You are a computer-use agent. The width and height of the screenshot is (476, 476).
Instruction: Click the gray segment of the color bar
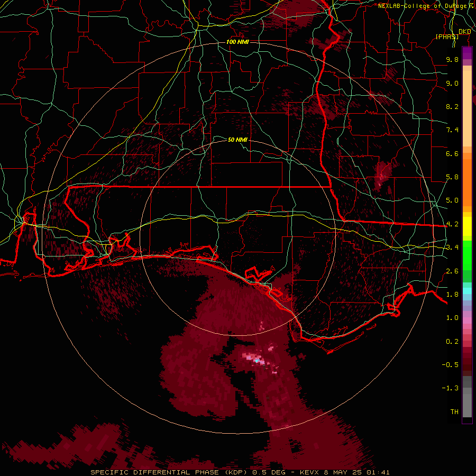(x=467, y=397)
